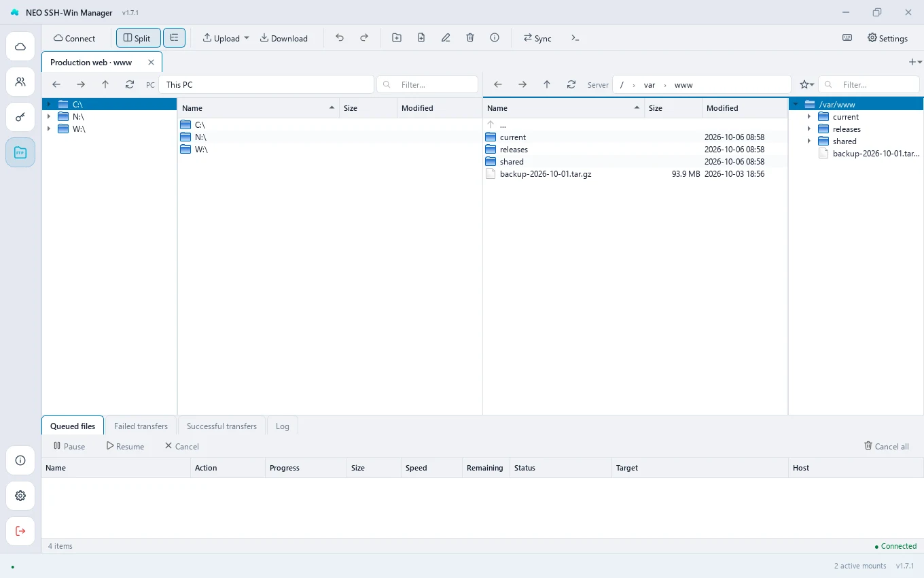Open the terminal prompt toolbar icon
Screen dimensions: 924x578
tap(575, 38)
